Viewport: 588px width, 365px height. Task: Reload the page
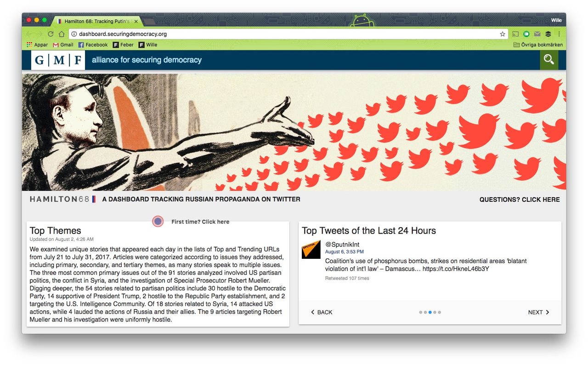click(51, 34)
